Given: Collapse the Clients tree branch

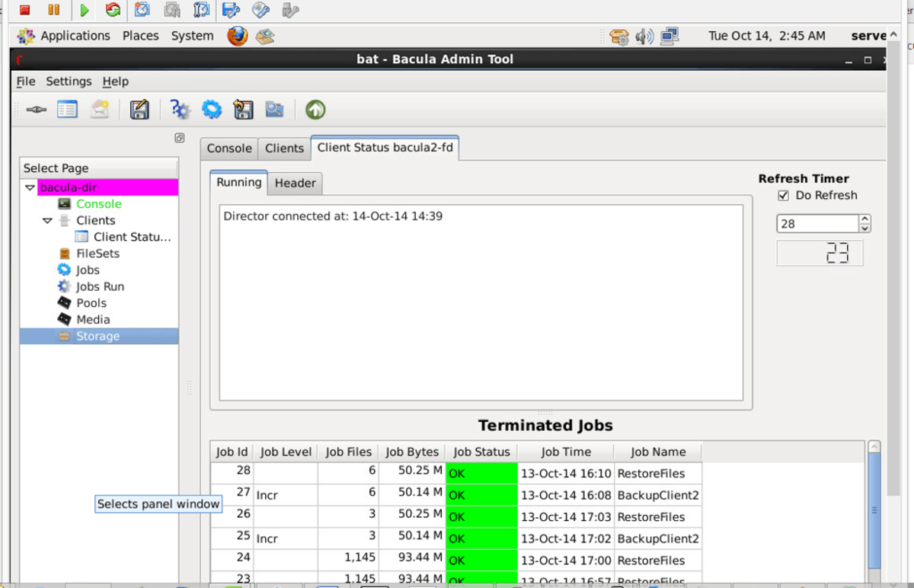Looking at the screenshot, I should click(x=47, y=221).
